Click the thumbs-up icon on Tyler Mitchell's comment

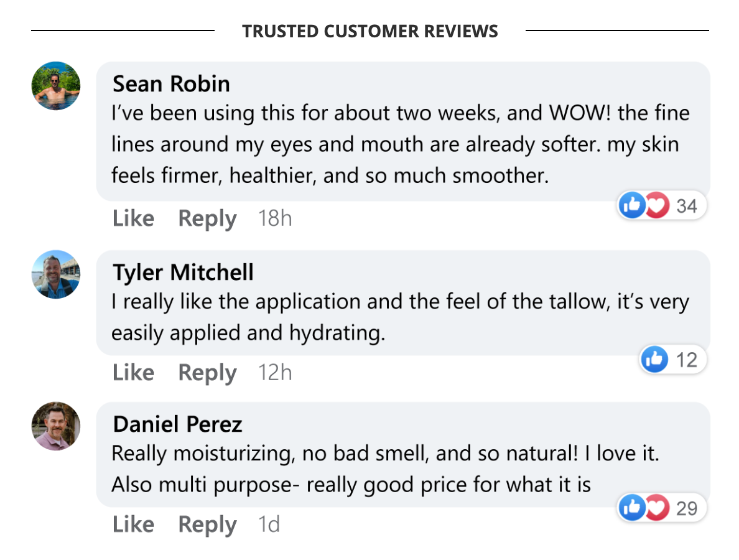click(654, 360)
